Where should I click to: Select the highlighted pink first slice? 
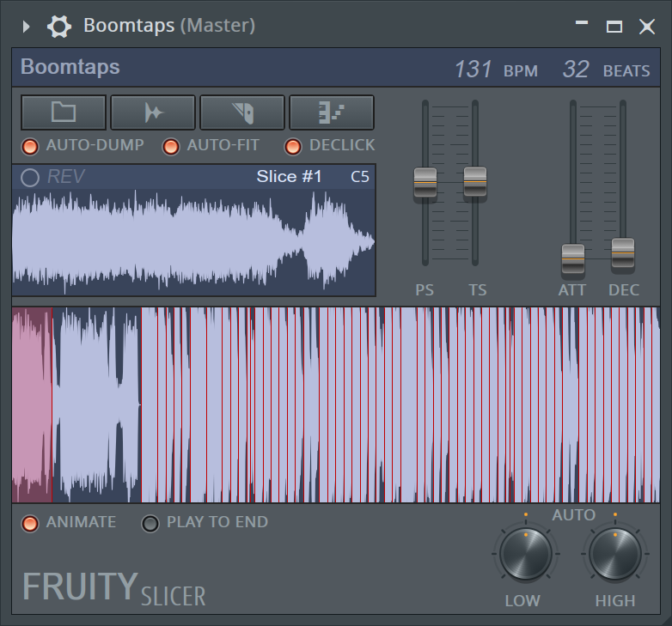tap(32, 404)
